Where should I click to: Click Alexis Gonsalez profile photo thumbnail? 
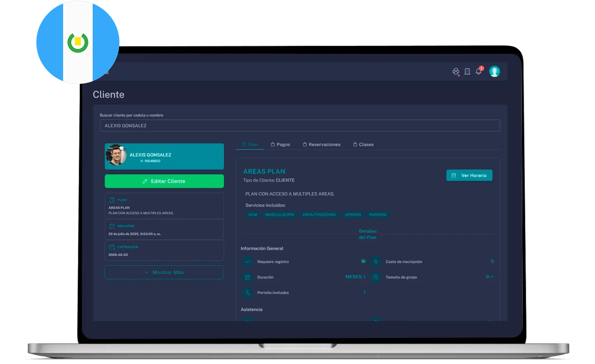116,156
